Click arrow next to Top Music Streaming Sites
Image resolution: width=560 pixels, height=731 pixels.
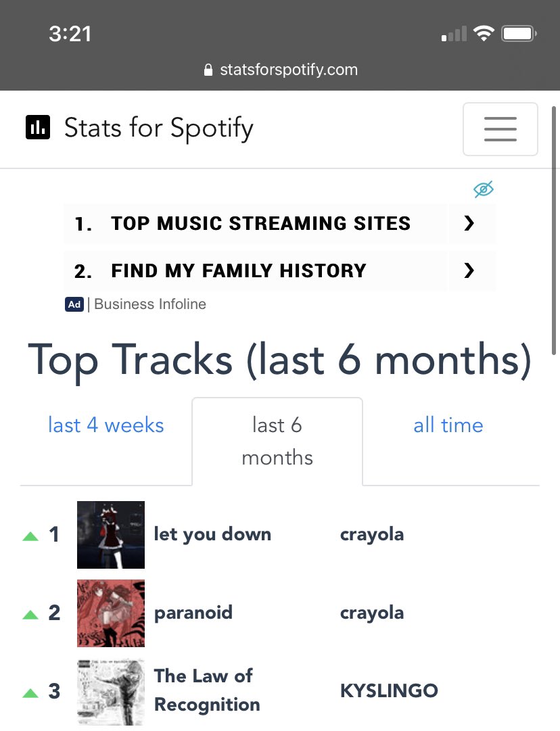470,224
